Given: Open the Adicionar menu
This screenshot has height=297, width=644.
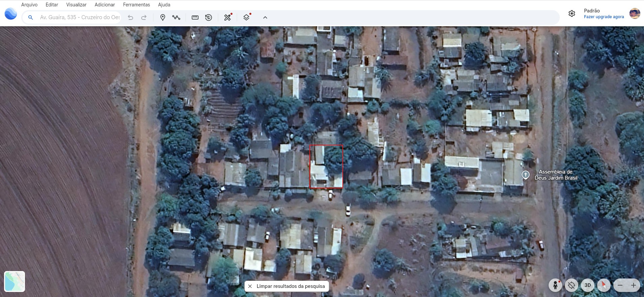Looking at the screenshot, I should click(105, 5).
